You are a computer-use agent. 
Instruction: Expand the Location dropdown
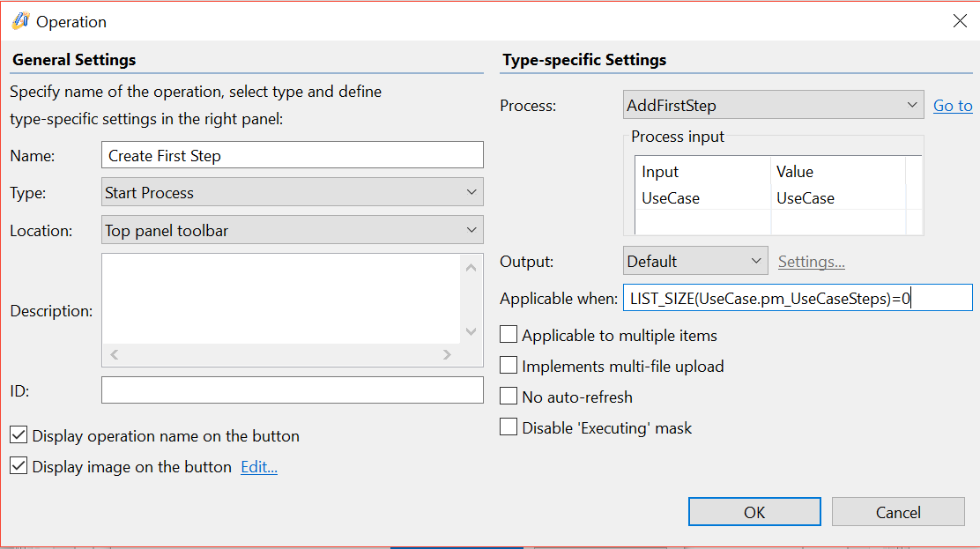(x=293, y=229)
